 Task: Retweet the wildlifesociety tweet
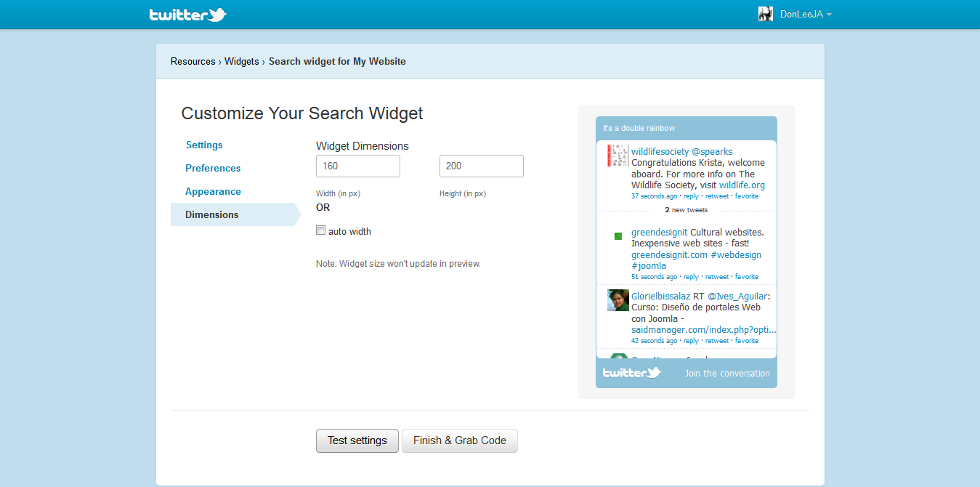coord(717,196)
